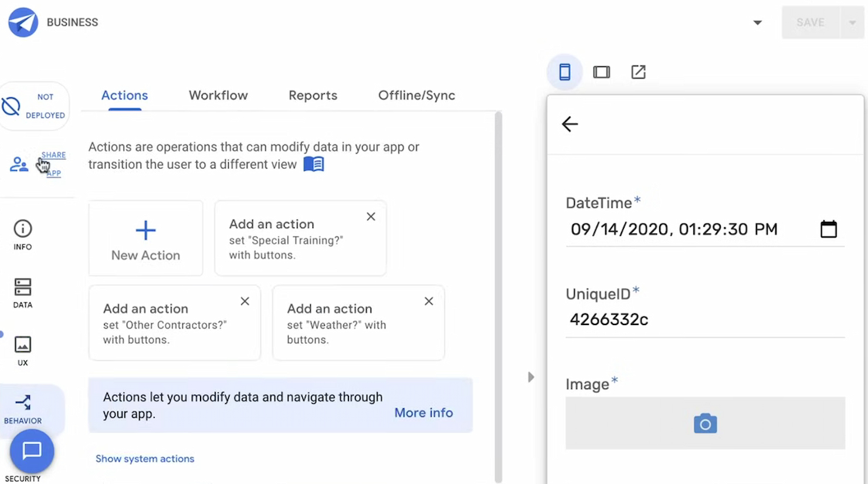Open the Not Deployed status icon
The width and height of the screenshot is (868, 484).
point(11,106)
